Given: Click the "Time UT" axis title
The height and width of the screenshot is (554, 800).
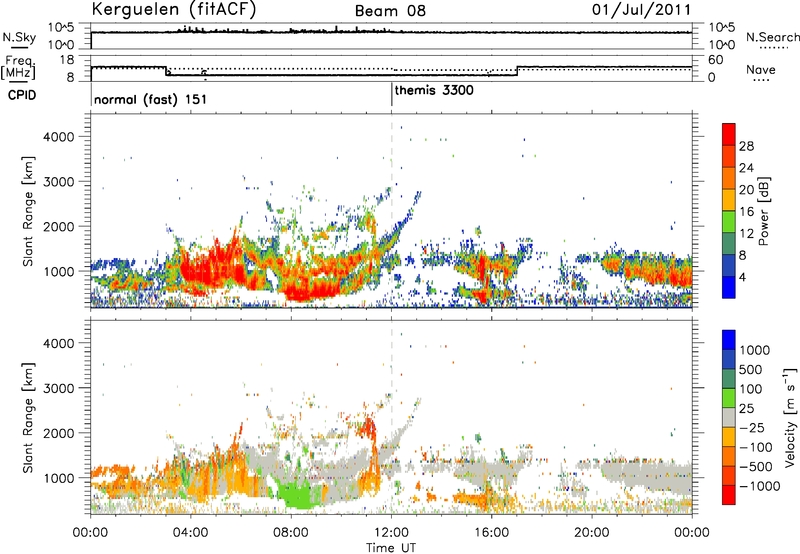Looking at the screenshot, I should point(391,548).
